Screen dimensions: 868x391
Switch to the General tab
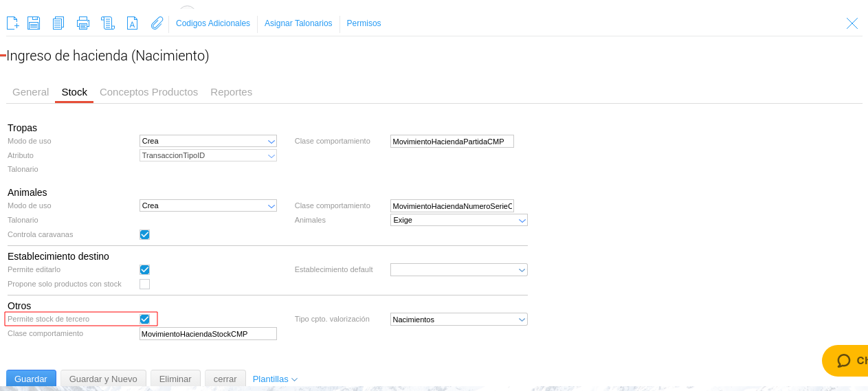(30, 92)
